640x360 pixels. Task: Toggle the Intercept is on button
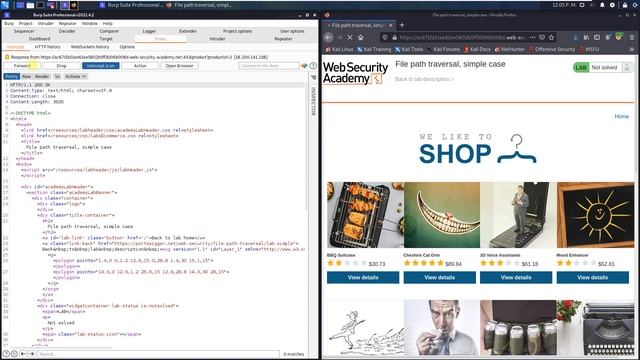click(x=101, y=66)
